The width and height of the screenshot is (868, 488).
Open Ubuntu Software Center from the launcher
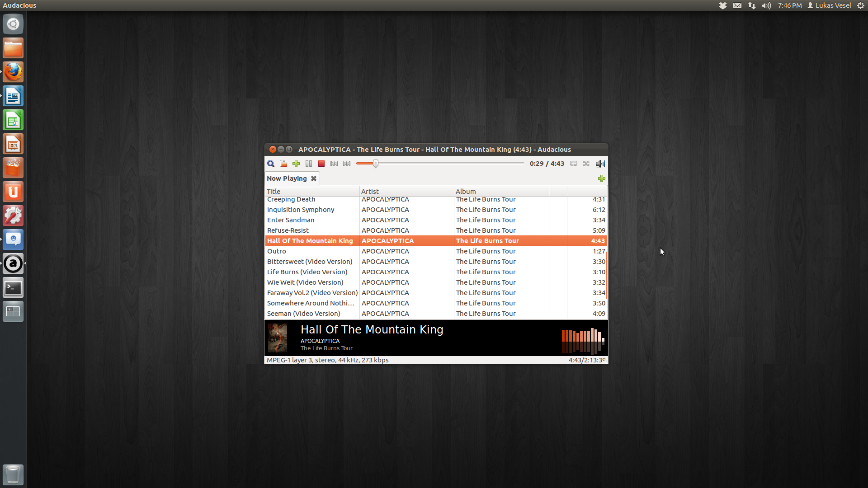[13, 168]
